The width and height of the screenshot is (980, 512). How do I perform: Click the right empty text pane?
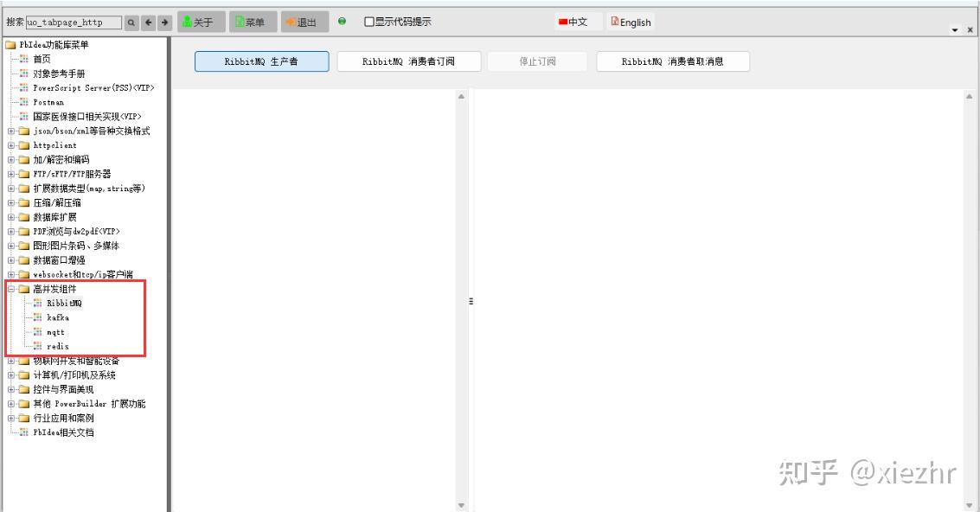click(x=720, y=300)
